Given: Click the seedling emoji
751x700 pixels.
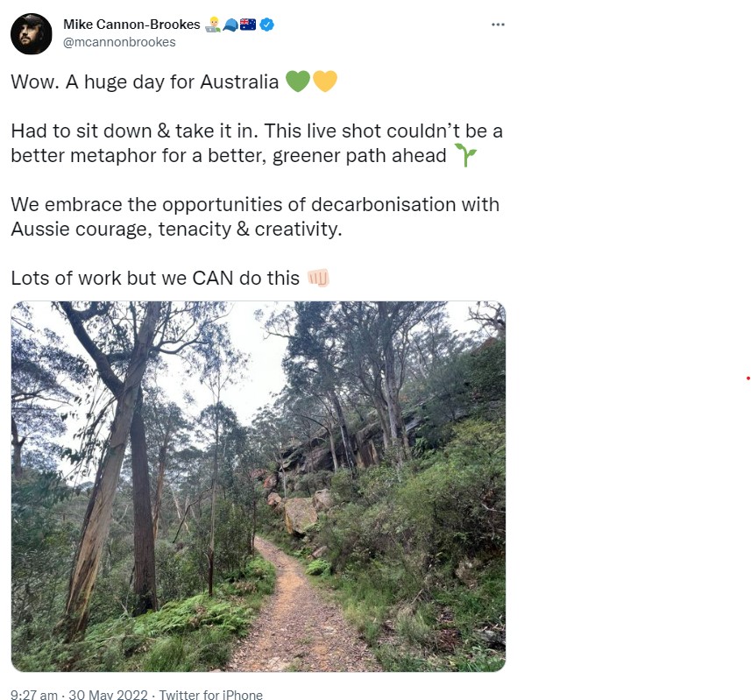Looking at the screenshot, I should [x=465, y=155].
